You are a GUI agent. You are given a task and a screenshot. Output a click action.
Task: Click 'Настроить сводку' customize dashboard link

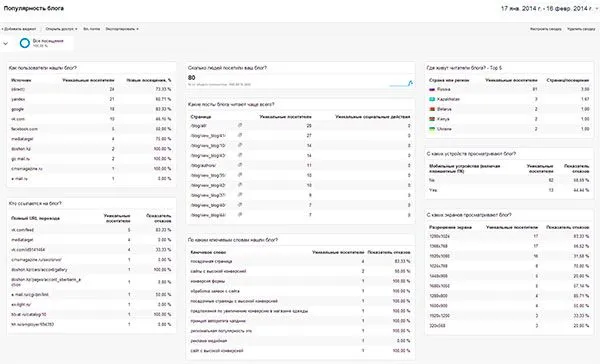pyautogui.click(x=546, y=29)
